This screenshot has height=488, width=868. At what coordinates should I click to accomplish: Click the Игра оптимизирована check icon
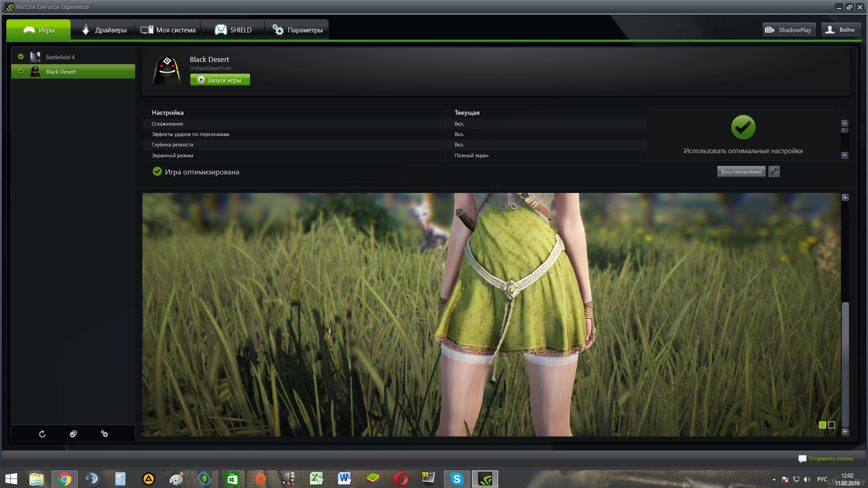point(157,171)
